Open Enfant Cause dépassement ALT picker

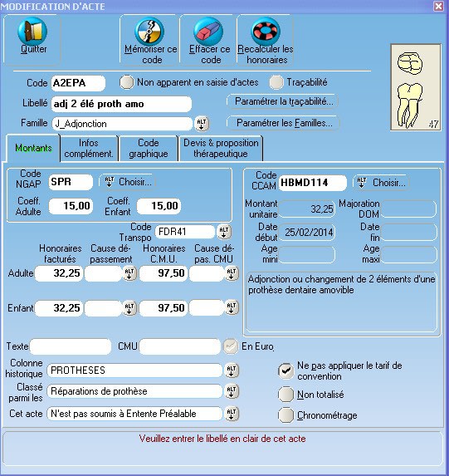point(129,307)
